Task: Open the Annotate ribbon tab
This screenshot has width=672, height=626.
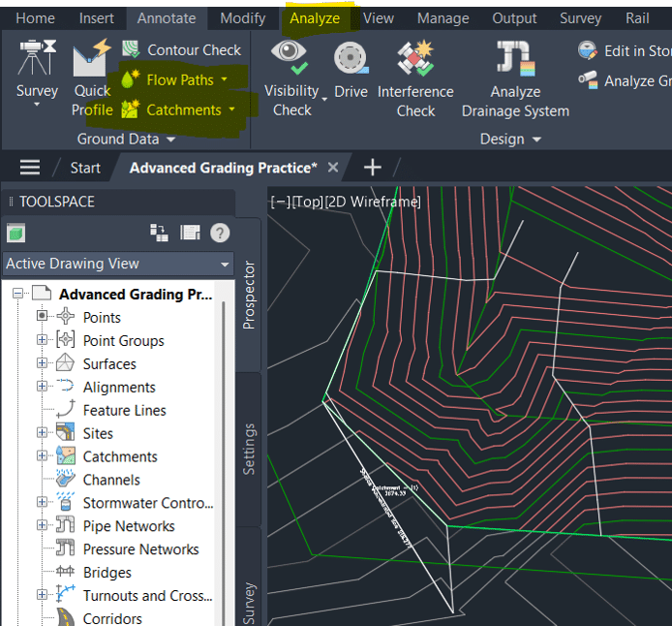Action: pos(167,18)
